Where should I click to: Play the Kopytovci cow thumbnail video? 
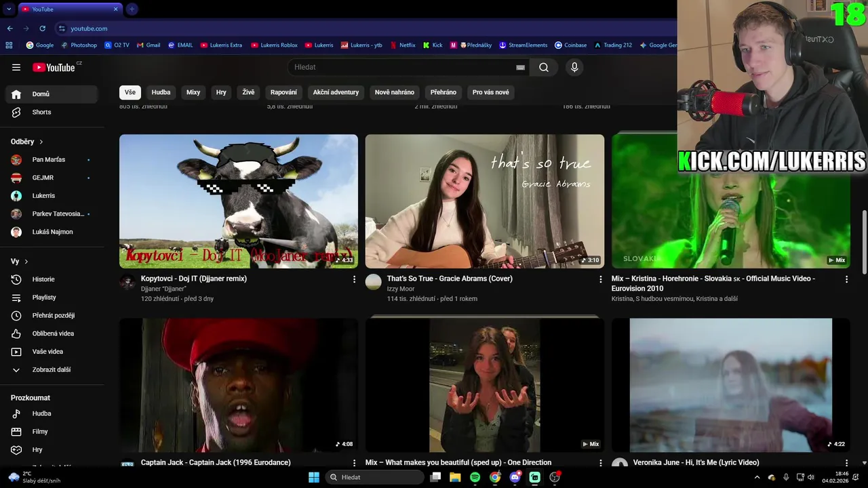(x=239, y=201)
